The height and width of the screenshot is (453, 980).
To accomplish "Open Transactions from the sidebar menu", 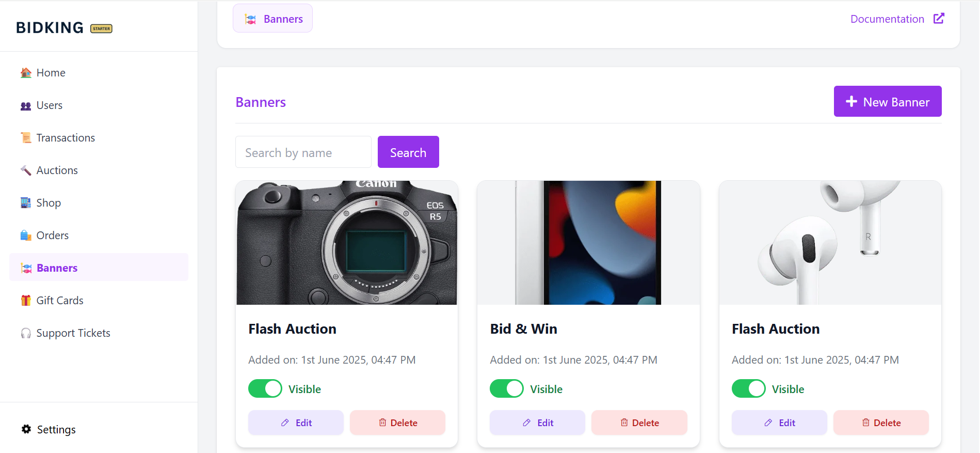I will pyautogui.click(x=66, y=138).
